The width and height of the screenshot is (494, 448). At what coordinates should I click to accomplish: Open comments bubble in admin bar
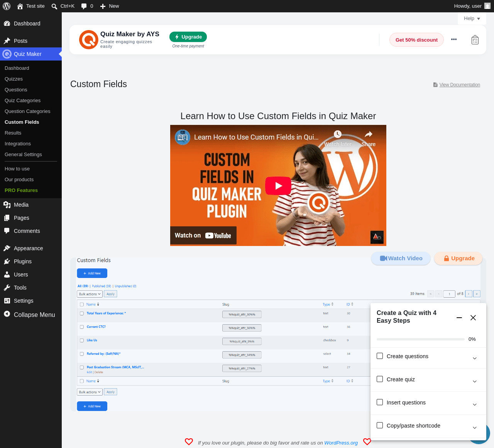tap(84, 6)
